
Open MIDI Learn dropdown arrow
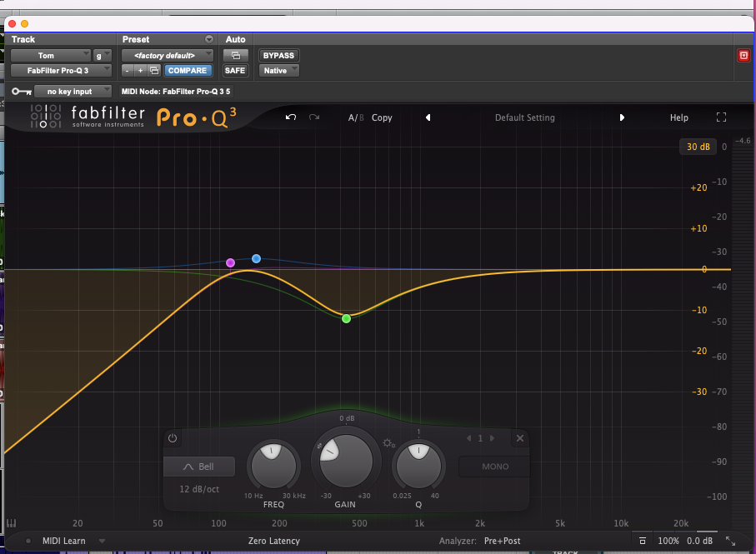point(102,541)
